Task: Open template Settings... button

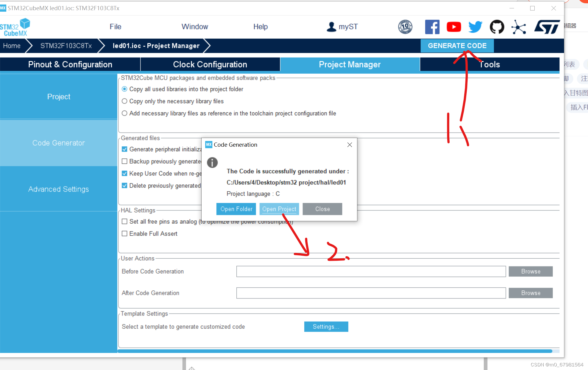Action: click(x=326, y=327)
